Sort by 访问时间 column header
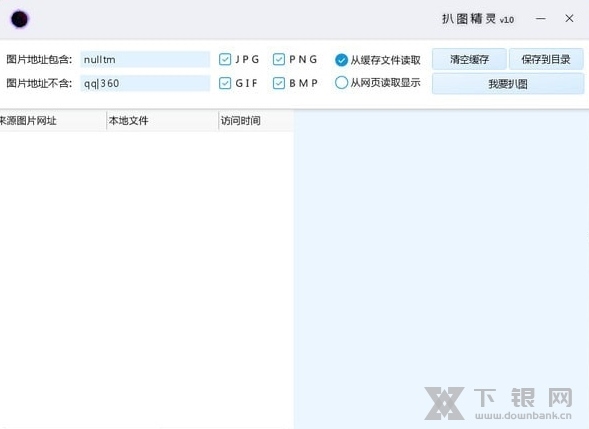 click(x=256, y=121)
